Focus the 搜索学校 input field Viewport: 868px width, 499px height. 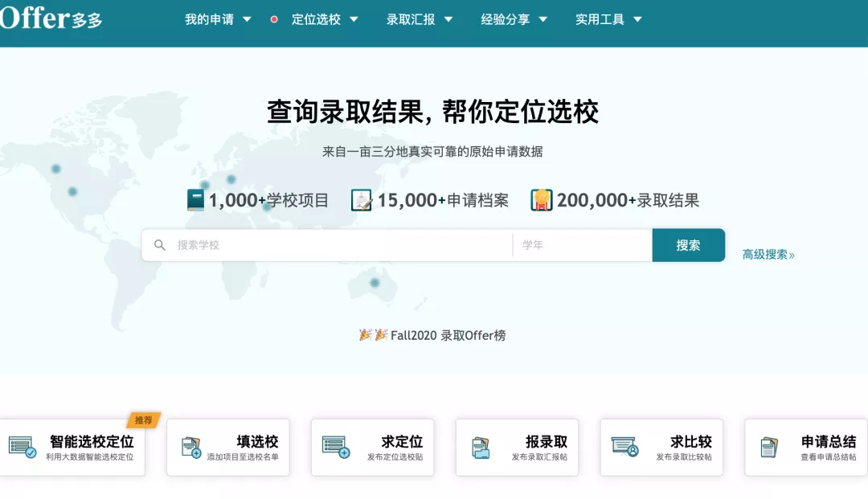pyautogui.click(x=338, y=245)
